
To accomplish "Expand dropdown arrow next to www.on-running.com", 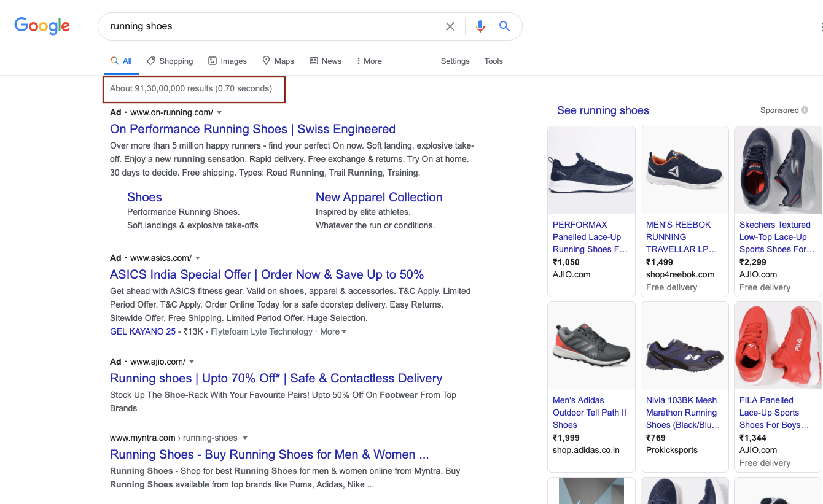I will [219, 113].
